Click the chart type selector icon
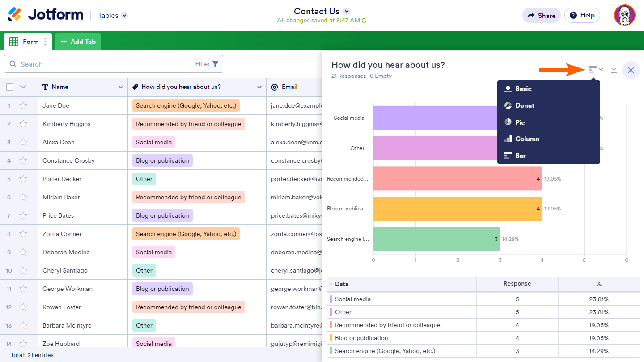 tap(596, 70)
